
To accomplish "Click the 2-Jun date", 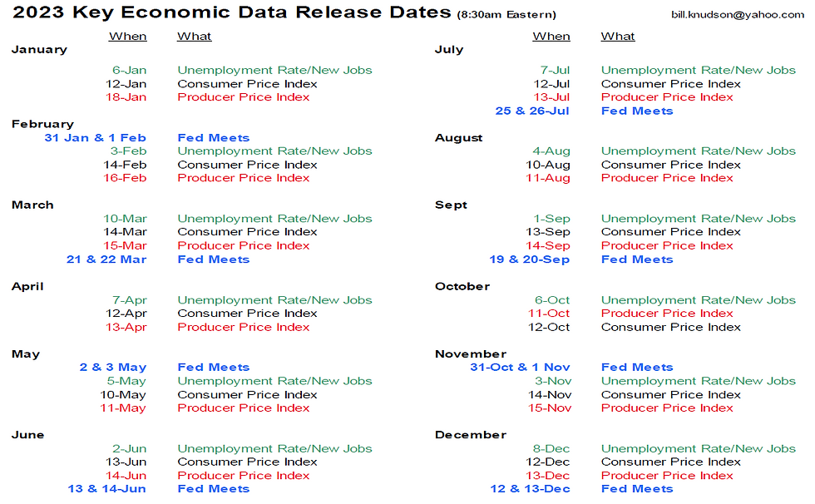I will point(130,449).
